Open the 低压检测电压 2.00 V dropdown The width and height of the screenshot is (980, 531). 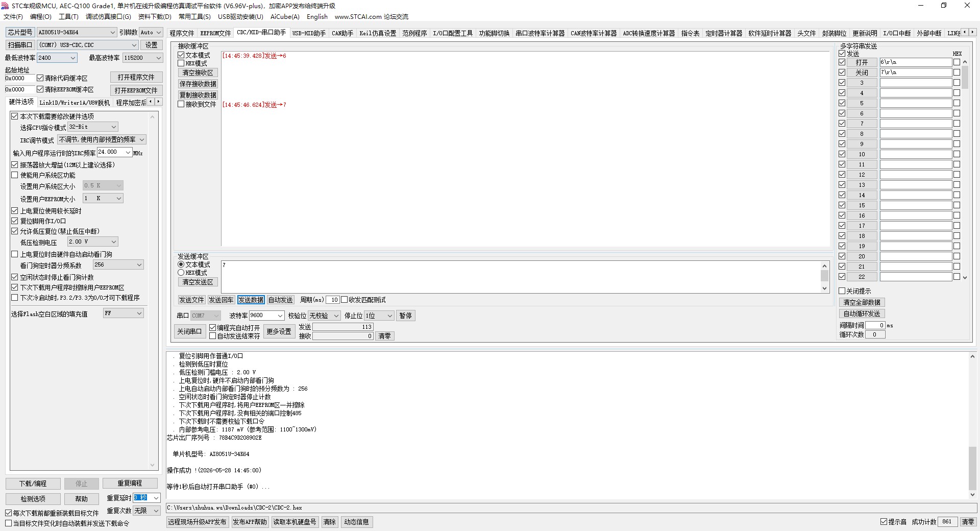[93, 242]
